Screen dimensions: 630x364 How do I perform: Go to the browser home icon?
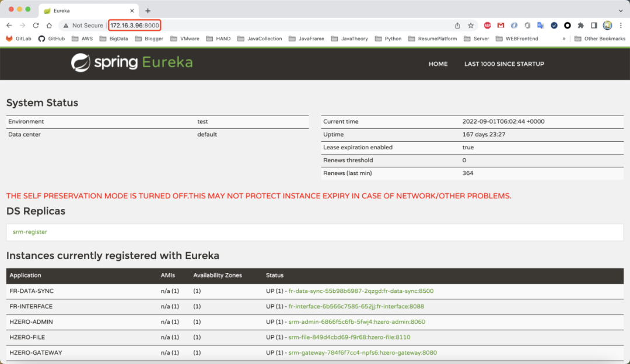tap(49, 25)
